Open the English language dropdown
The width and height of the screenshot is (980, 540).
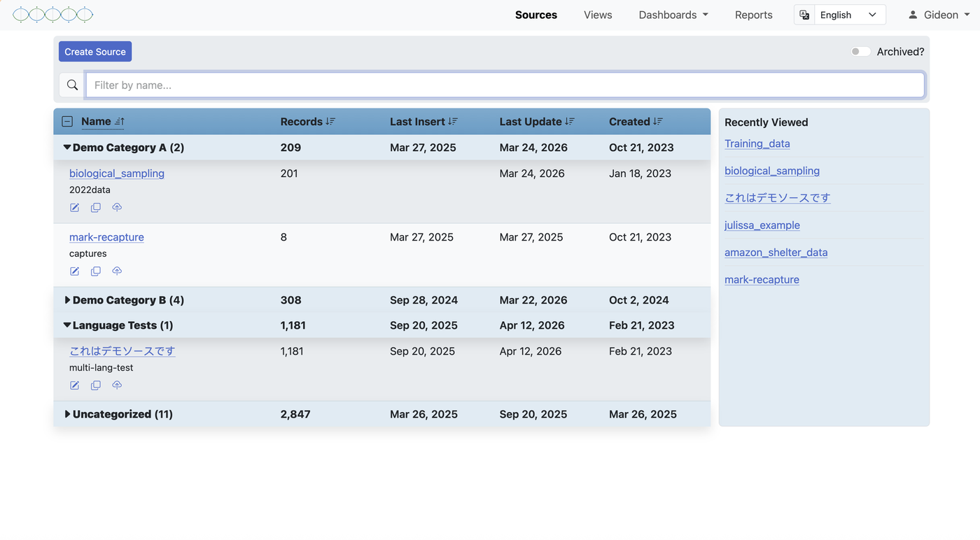pos(850,14)
